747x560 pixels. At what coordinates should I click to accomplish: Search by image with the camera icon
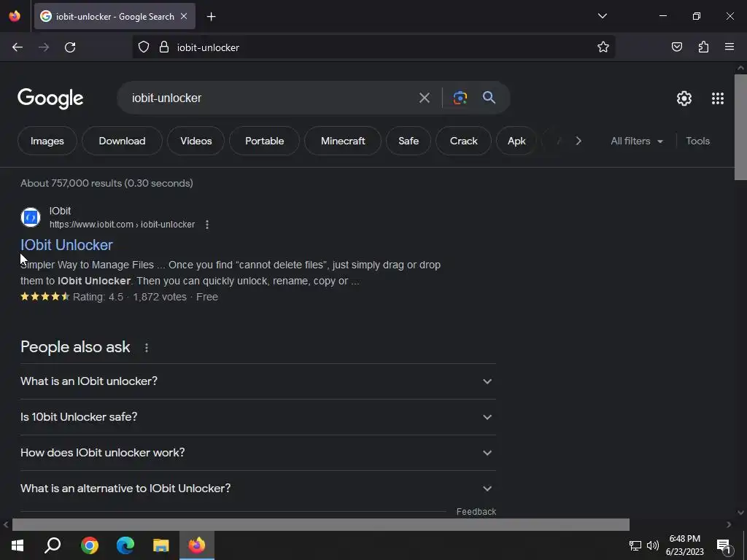(460, 98)
